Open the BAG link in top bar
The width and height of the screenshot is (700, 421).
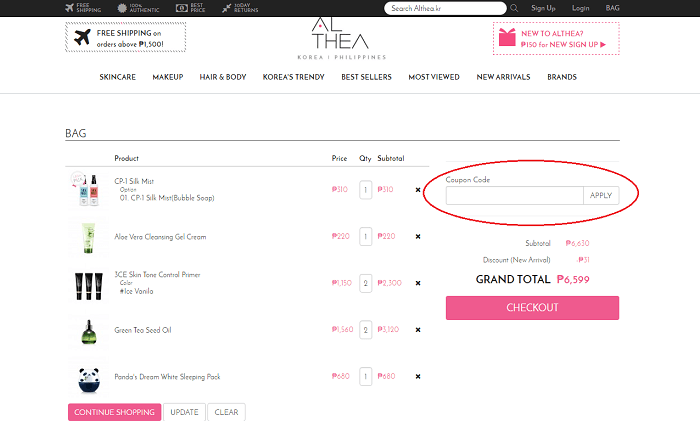click(x=612, y=8)
